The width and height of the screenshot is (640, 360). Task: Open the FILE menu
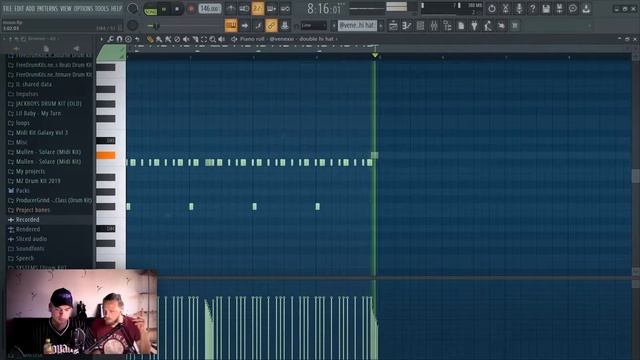(x=7, y=9)
